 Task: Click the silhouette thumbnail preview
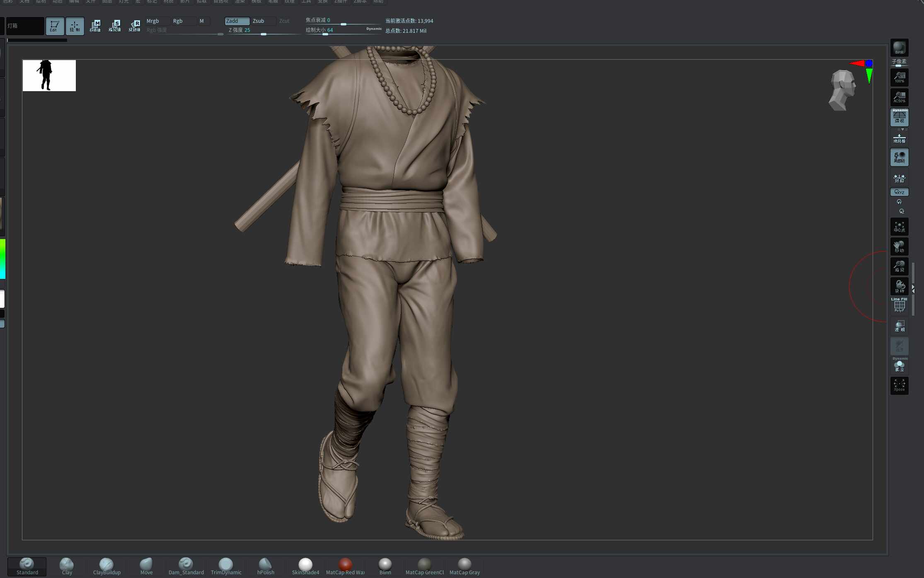click(x=49, y=75)
